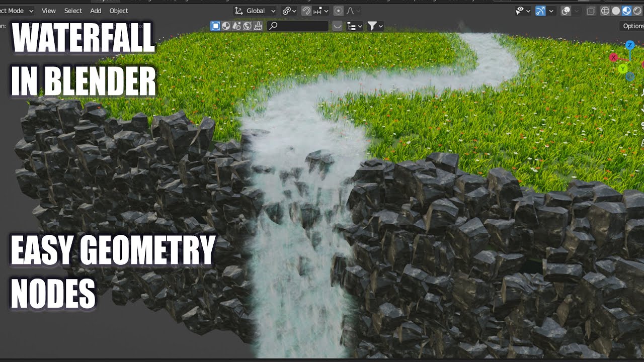Open the Add menu

point(96,11)
